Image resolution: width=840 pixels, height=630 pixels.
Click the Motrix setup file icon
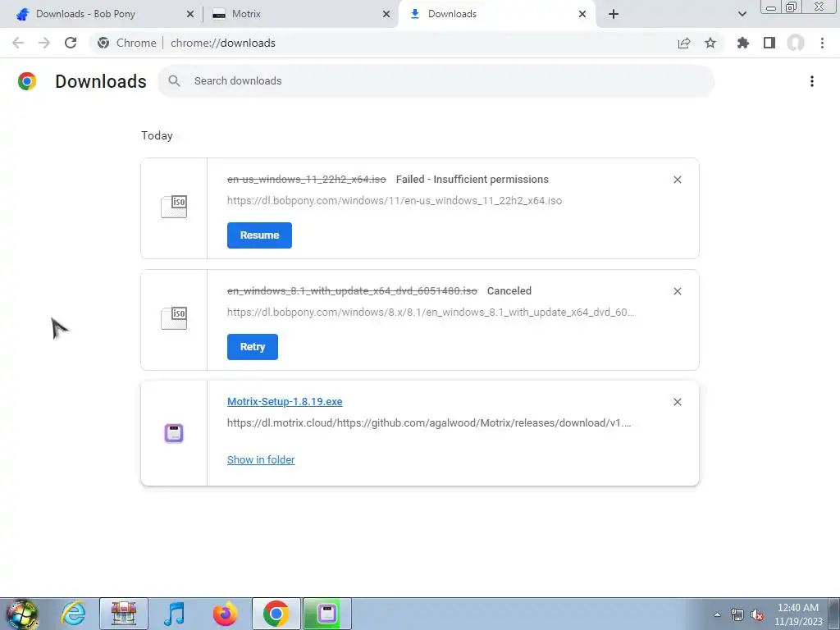[174, 433]
